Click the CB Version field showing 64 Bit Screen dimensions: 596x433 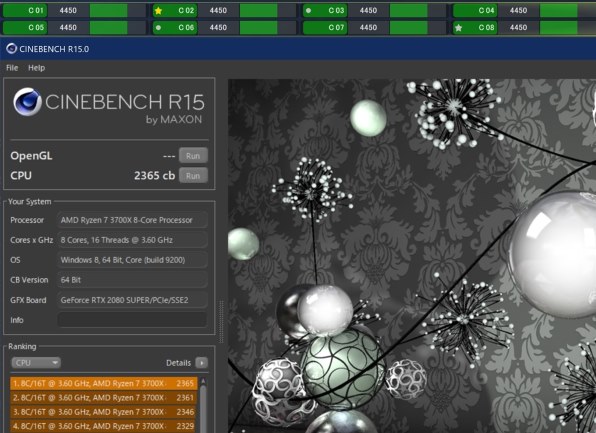tap(132, 280)
